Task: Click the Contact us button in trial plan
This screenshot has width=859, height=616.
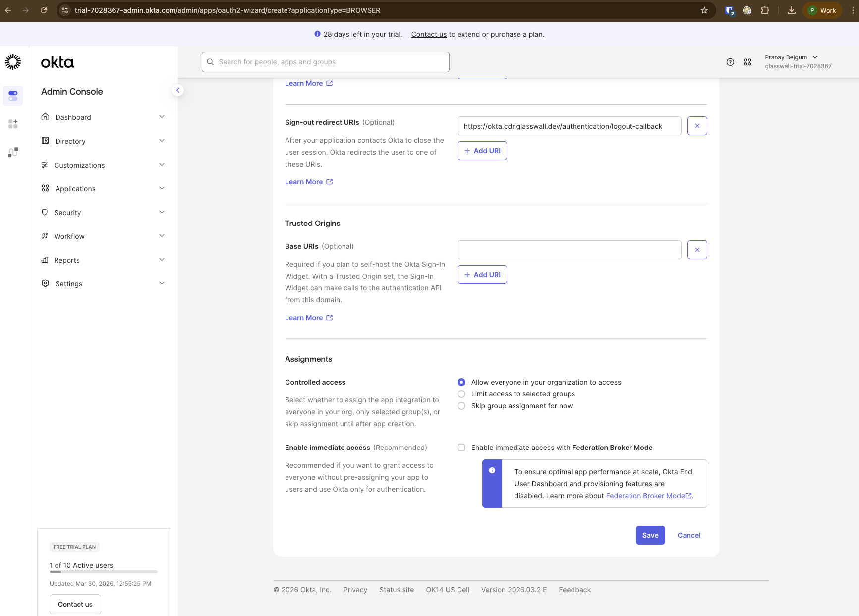Action: point(75,604)
